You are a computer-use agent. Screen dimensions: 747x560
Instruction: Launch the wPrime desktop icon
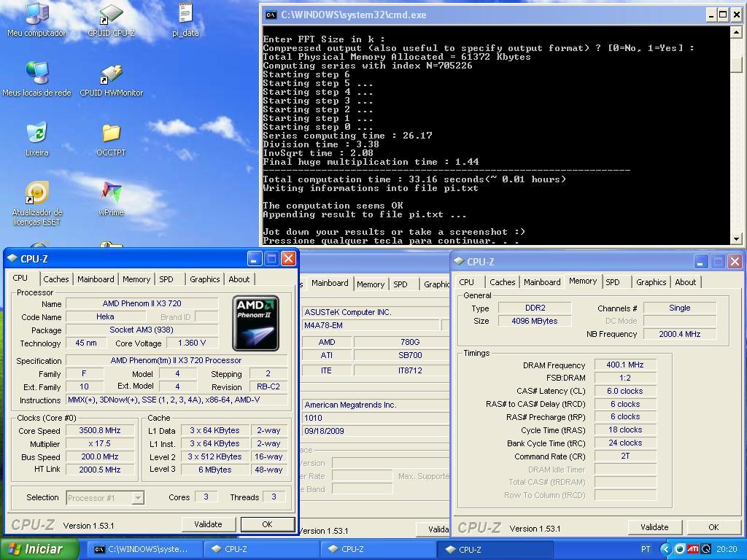(x=111, y=199)
